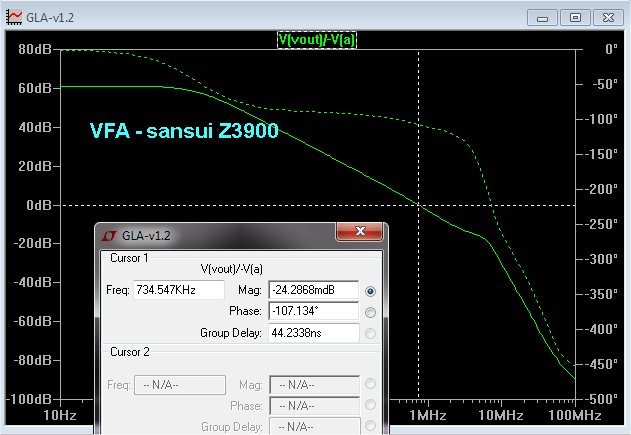The width and height of the screenshot is (631, 435).
Task: Minimize the GLA-v1.2 plot window
Action: click(x=542, y=18)
